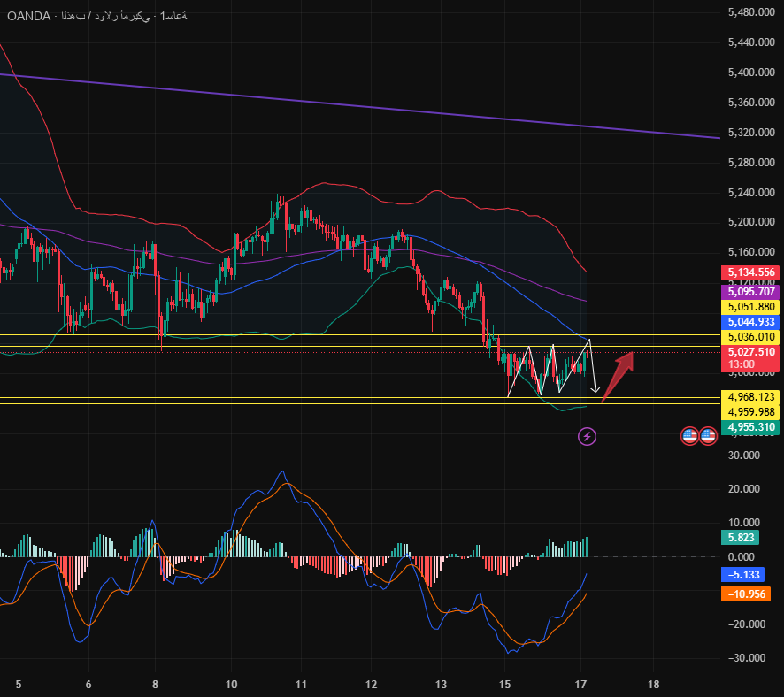Select the red upward arrow drawing
The width and height of the screenshot is (784, 697).
point(619,375)
